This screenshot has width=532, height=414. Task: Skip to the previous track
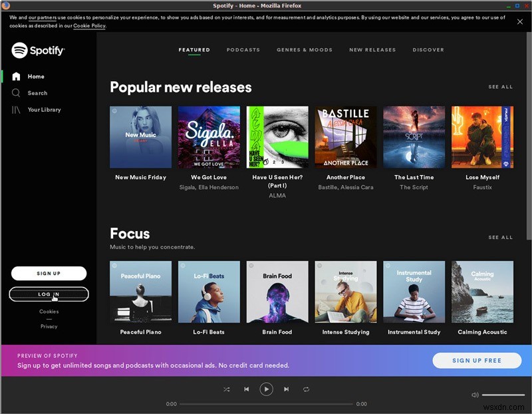tap(247, 389)
